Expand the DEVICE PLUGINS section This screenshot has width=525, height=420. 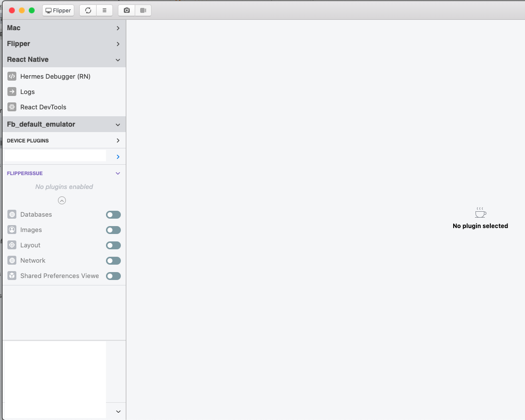(x=117, y=140)
